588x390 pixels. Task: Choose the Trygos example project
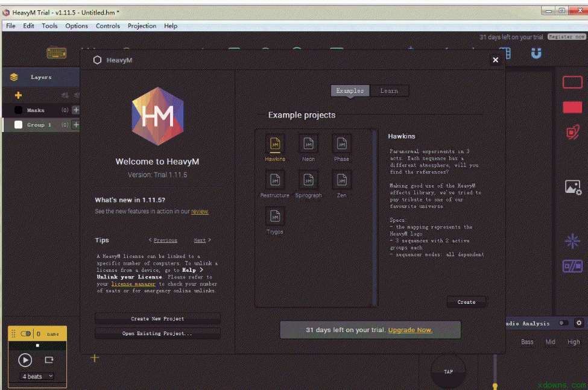[x=275, y=216]
